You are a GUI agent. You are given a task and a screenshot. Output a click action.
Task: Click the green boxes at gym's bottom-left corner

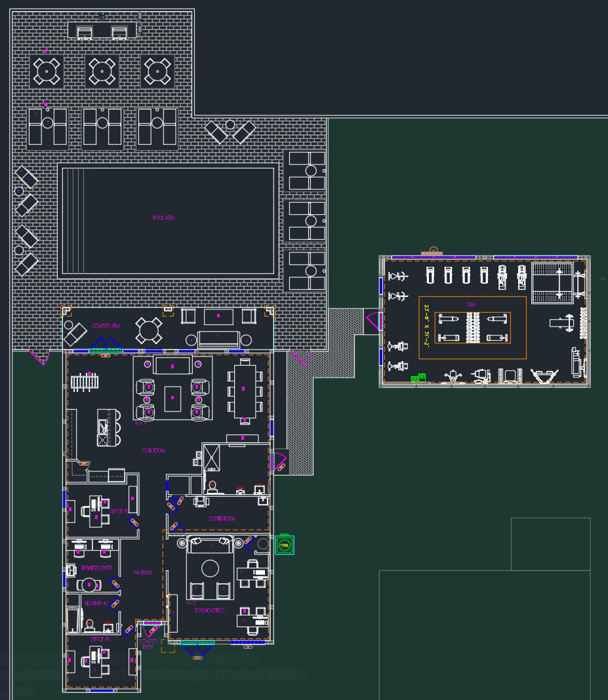(418, 378)
